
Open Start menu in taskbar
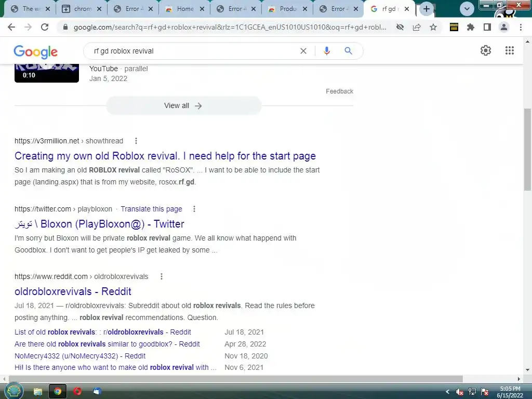[14, 391]
